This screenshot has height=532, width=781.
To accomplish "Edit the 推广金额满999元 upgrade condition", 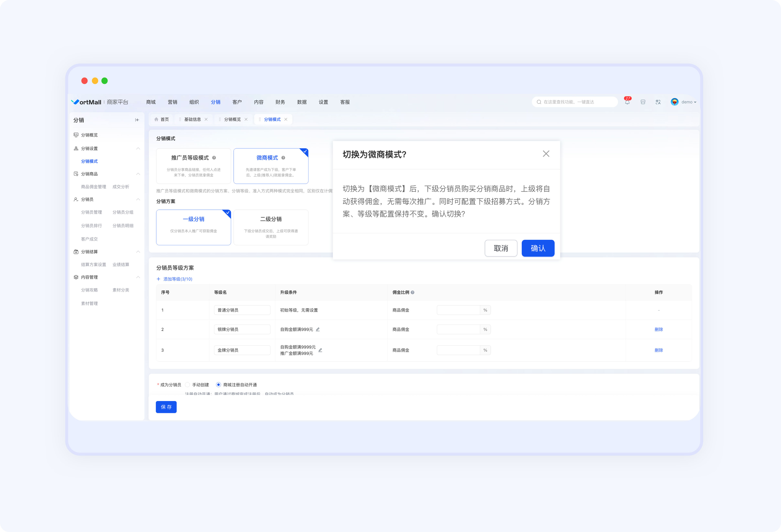I will click(x=320, y=350).
